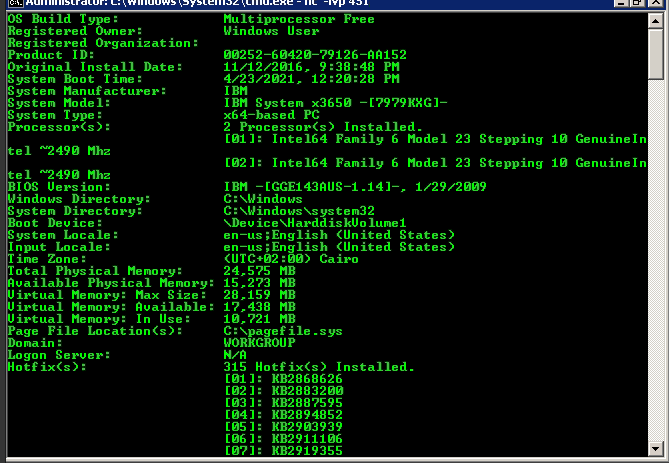Close the cmd.exe window
This screenshot has width=669, height=463.
(656, 3)
